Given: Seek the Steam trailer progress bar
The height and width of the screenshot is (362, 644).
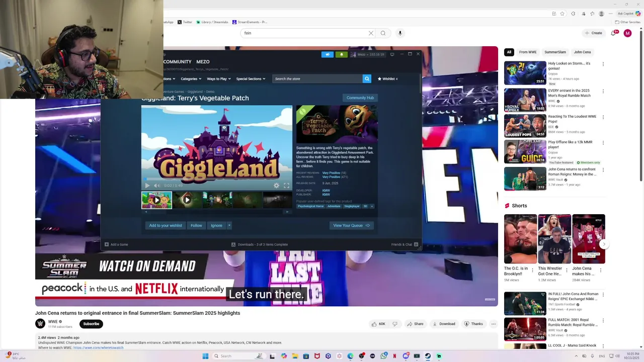Looking at the screenshot, I should [x=217, y=179].
